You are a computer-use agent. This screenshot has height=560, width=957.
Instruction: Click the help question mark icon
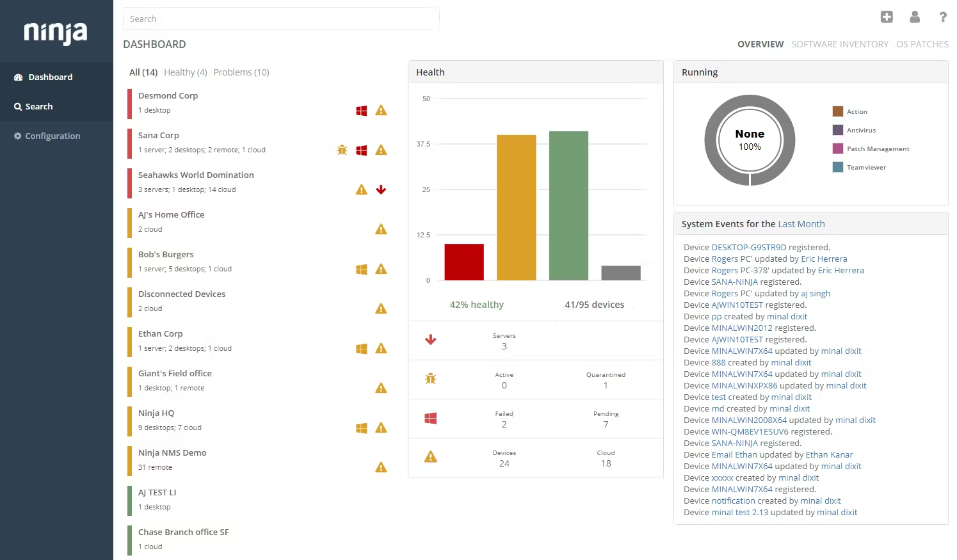point(943,17)
